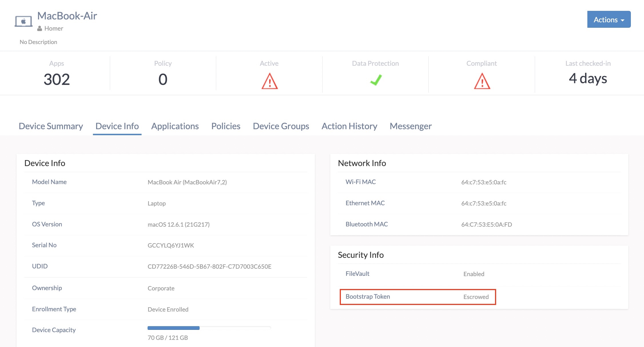Click the Ownership value Corporate
Viewport: 644px width, 347px height.
tap(161, 288)
